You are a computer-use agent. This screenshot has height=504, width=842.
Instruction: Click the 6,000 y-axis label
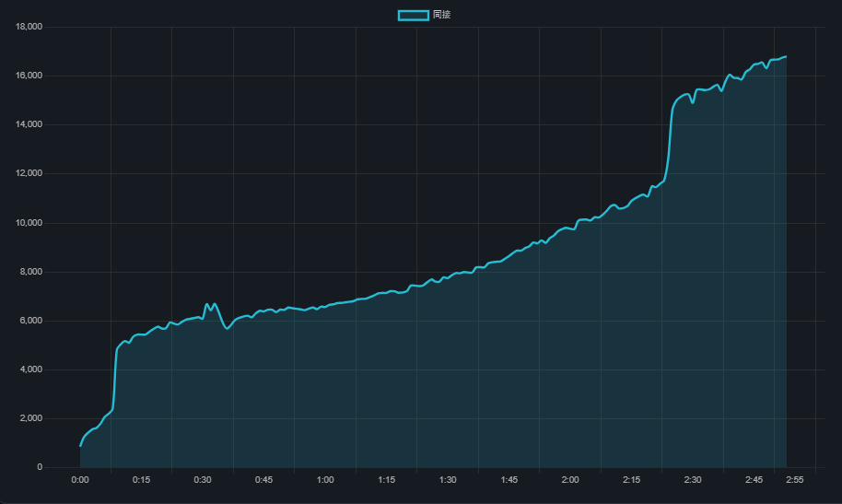click(31, 321)
